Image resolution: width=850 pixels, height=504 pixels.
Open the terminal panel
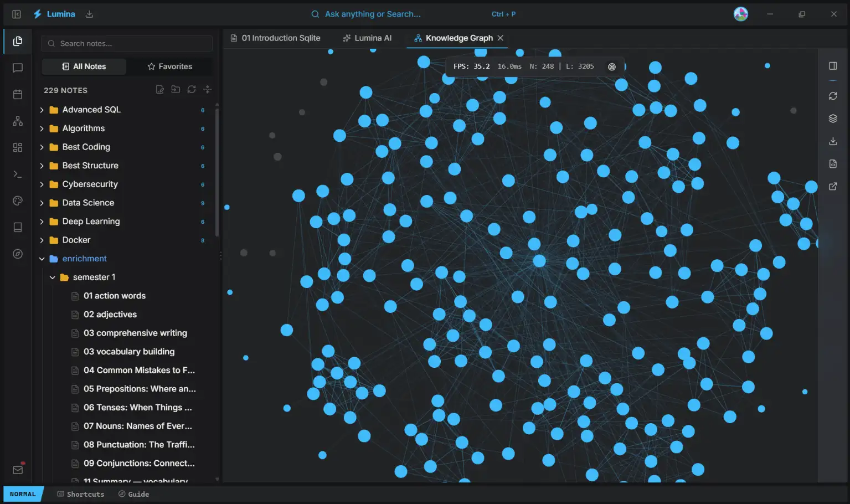18,174
